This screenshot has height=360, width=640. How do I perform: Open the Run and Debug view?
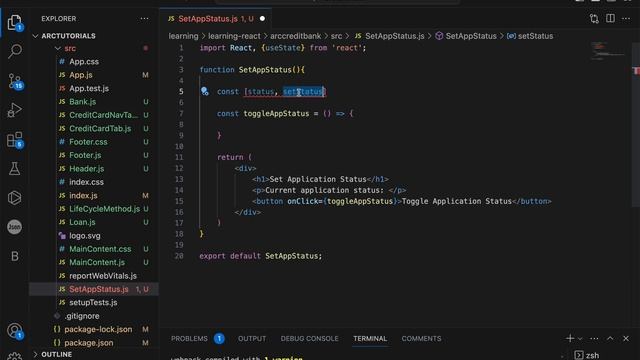(x=15, y=110)
